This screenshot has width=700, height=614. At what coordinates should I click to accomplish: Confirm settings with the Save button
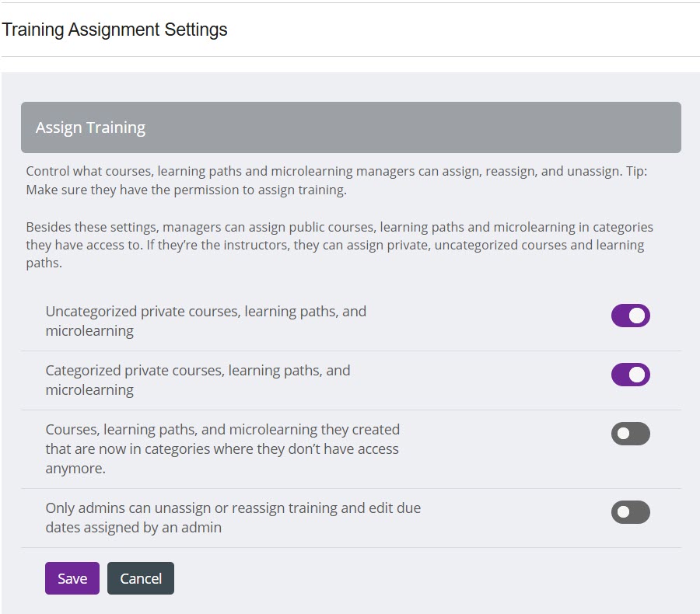[x=72, y=578]
